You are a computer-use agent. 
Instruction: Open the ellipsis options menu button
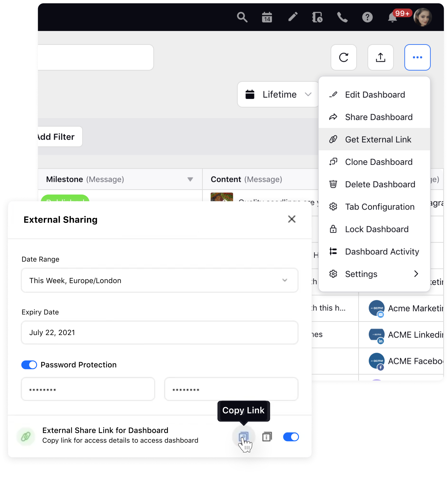tap(417, 57)
